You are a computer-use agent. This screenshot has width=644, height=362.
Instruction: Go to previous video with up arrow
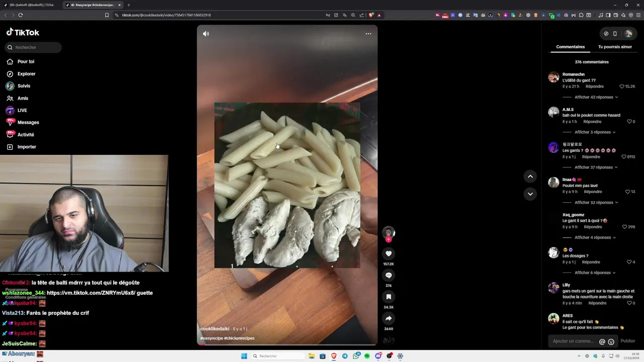click(530, 176)
